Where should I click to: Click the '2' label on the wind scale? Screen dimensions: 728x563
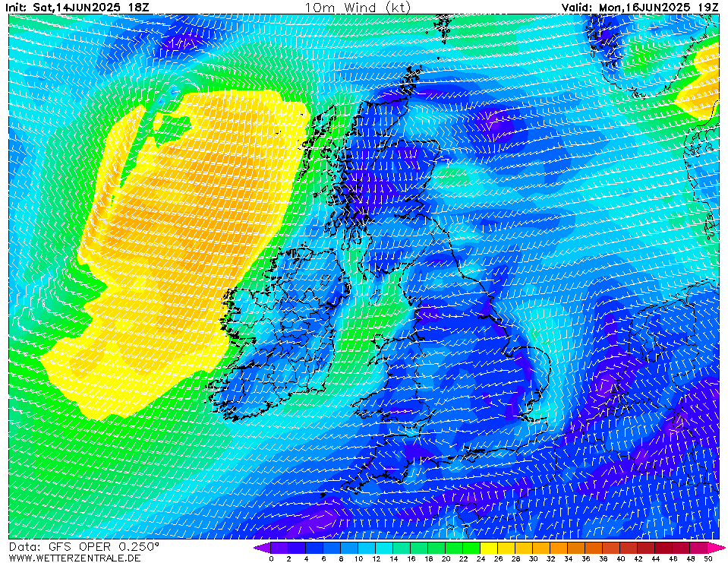[288, 558]
